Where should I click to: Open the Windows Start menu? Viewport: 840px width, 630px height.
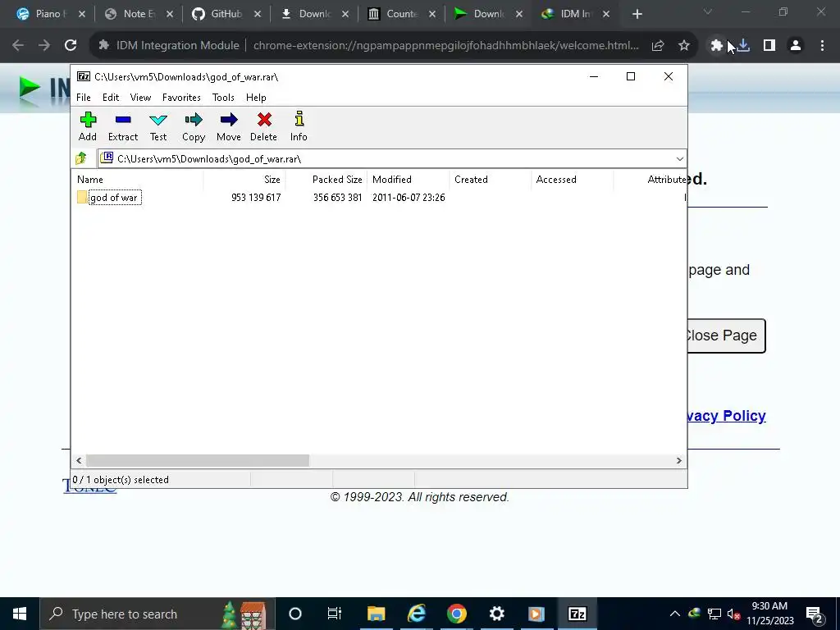tap(20, 614)
